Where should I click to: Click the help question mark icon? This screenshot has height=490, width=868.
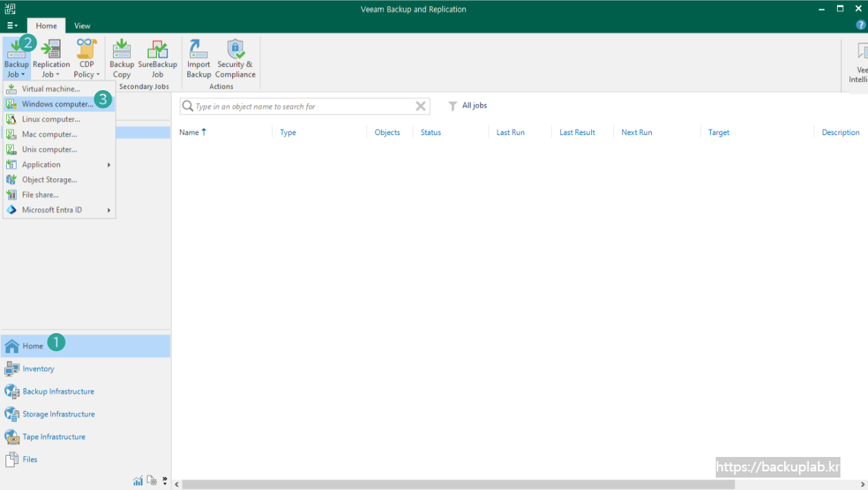[861, 25]
